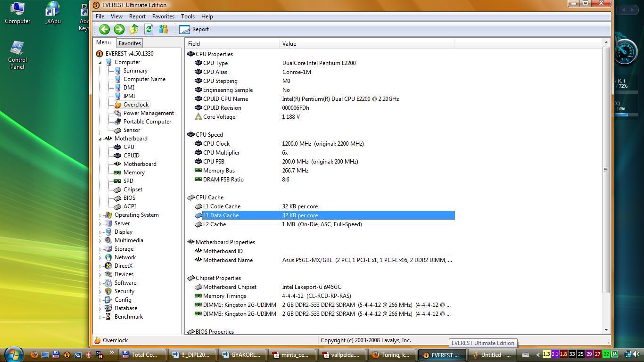
Task: Select the Summary tree item
Action: pyautogui.click(x=135, y=71)
